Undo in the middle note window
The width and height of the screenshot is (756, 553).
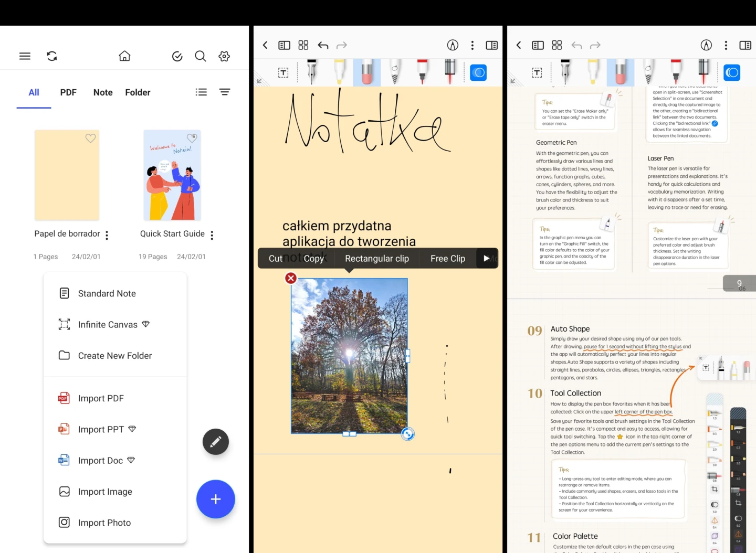coord(323,46)
